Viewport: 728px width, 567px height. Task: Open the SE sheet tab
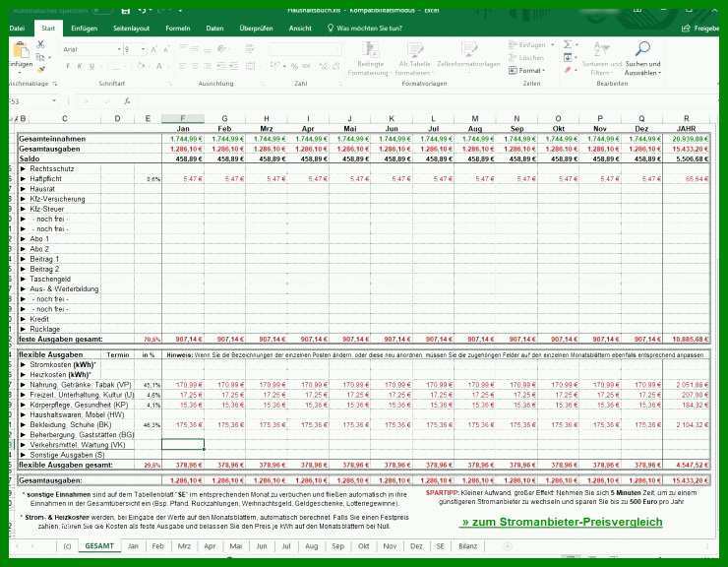[x=440, y=546]
